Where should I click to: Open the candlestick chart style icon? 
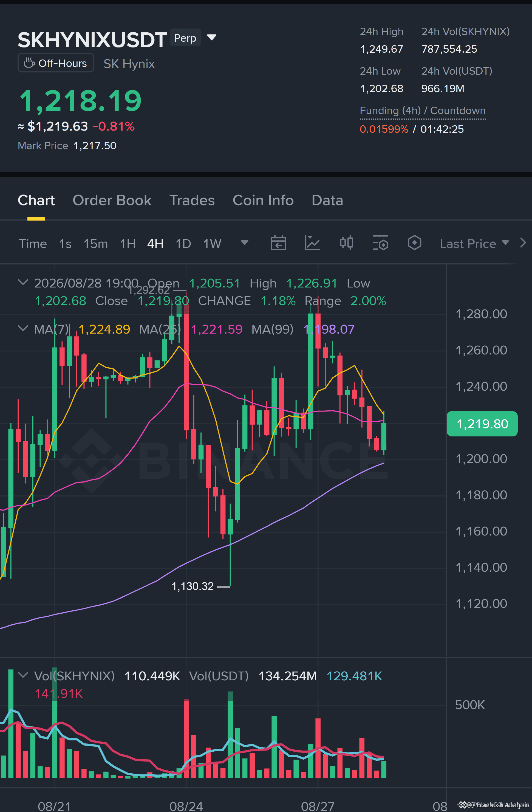click(346, 243)
